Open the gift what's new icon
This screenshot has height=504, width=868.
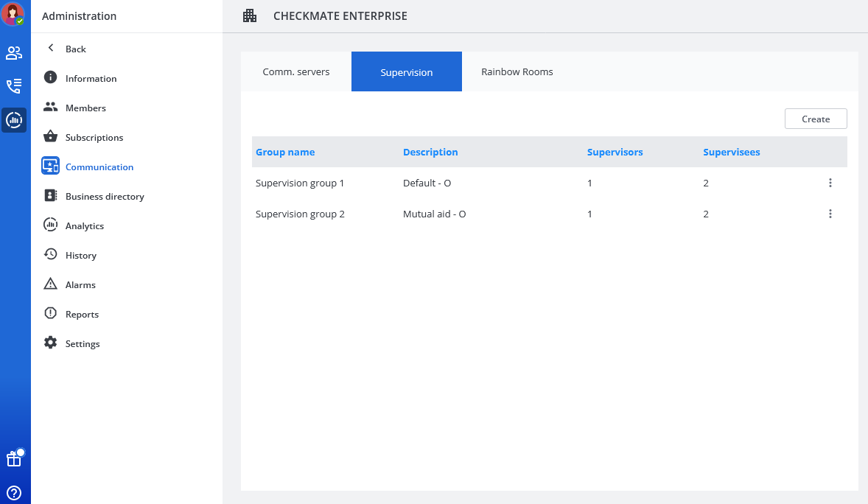[x=14, y=459]
